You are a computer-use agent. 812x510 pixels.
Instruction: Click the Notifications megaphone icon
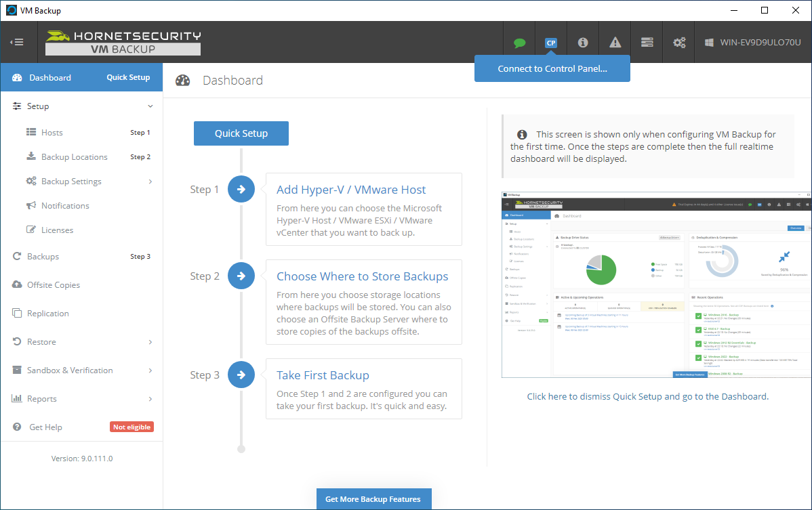(x=31, y=205)
